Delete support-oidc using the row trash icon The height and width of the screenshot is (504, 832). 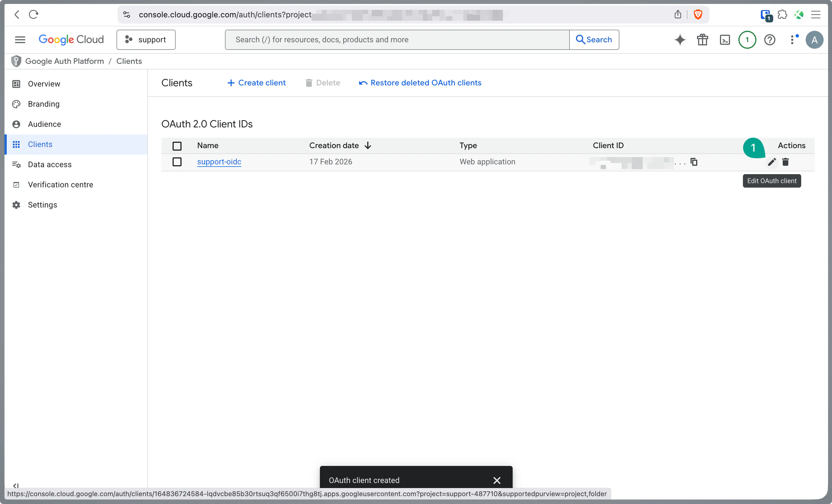(785, 162)
